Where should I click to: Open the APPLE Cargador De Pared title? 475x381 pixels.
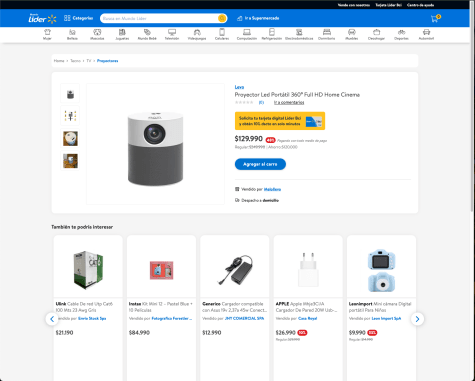(307, 307)
